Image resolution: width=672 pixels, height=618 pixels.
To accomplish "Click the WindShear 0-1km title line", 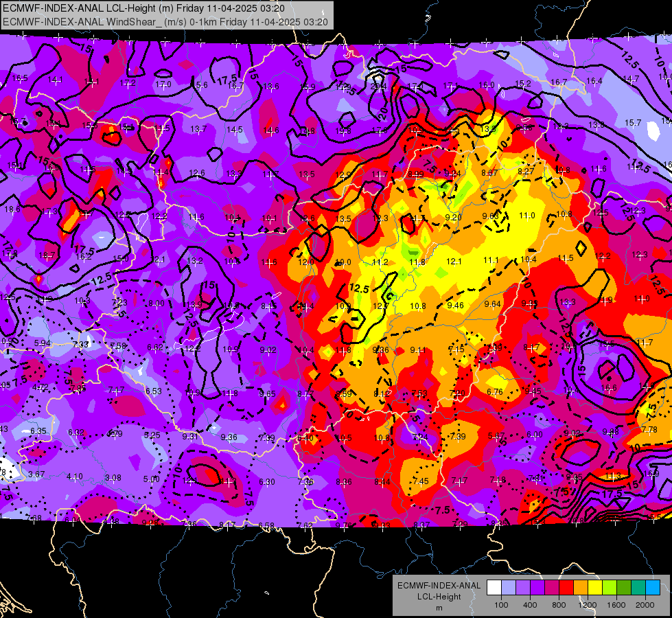I will (x=165, y=22).
